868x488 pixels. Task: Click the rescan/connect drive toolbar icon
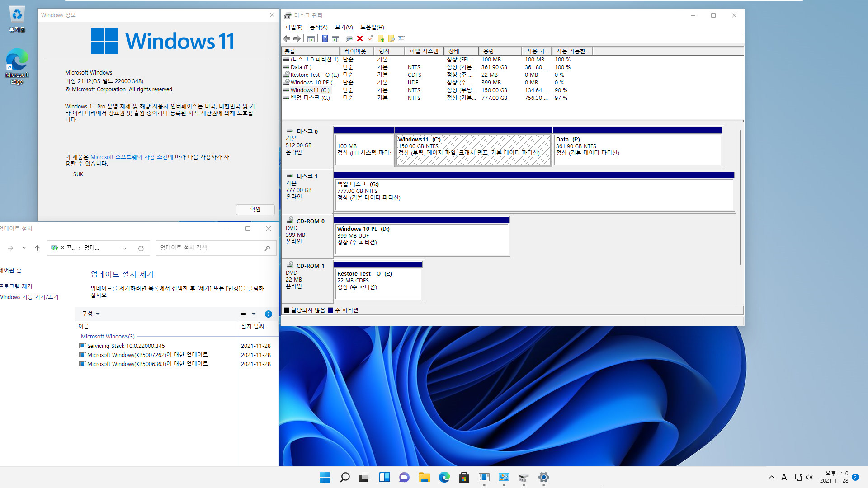349,39
